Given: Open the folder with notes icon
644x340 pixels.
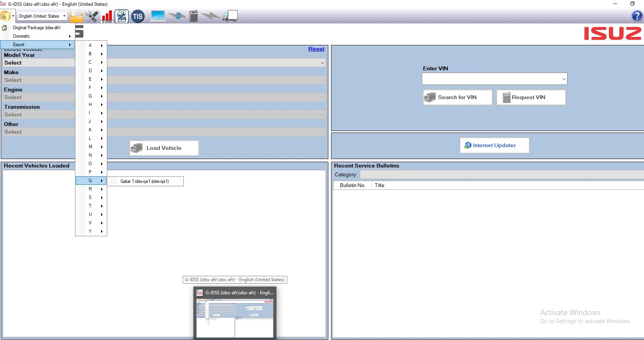Looking at the screenshot, I should pos(76,16).
